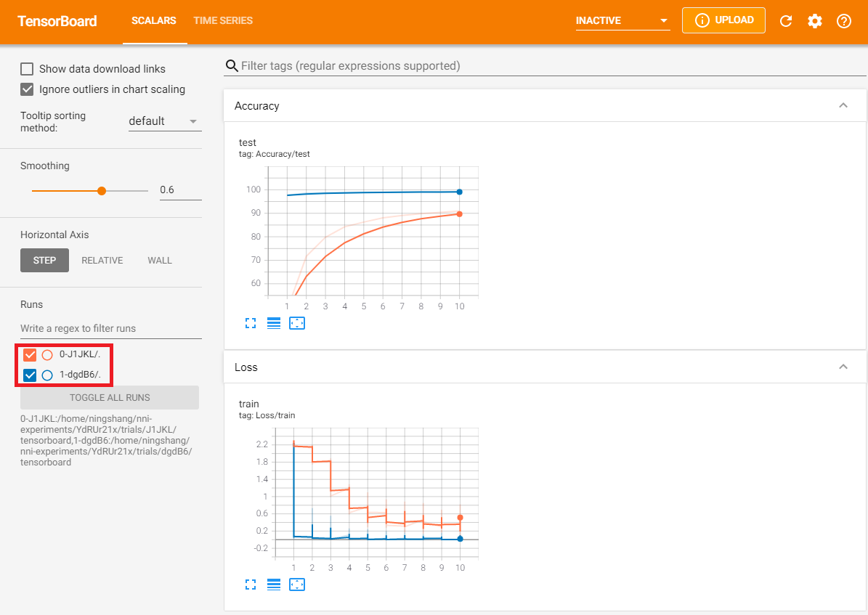Fit domain to data on Loss chart
Viewport: 868px width, 615px height.
[x=297, y=585]
